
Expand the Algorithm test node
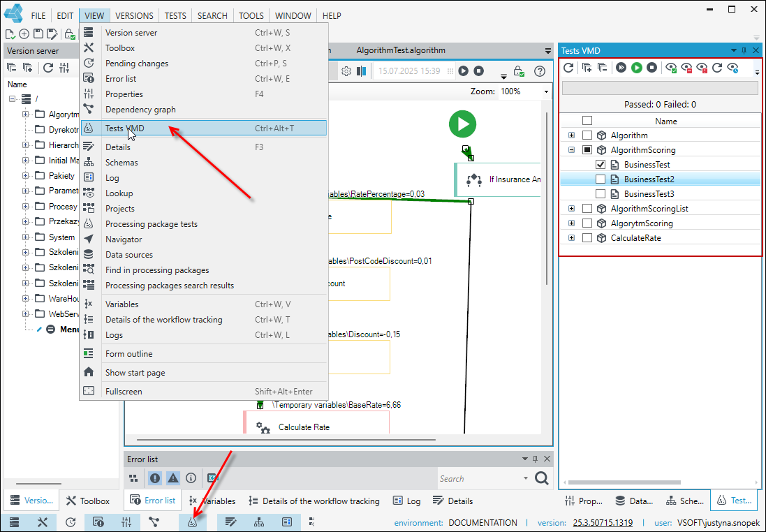coord(572,135)
